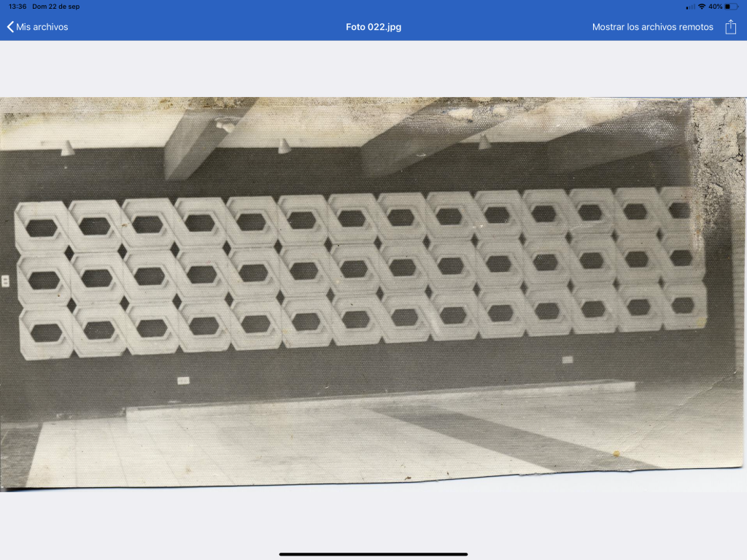Tap the bottom-right hexagonal block in photo

coord(682,305)
